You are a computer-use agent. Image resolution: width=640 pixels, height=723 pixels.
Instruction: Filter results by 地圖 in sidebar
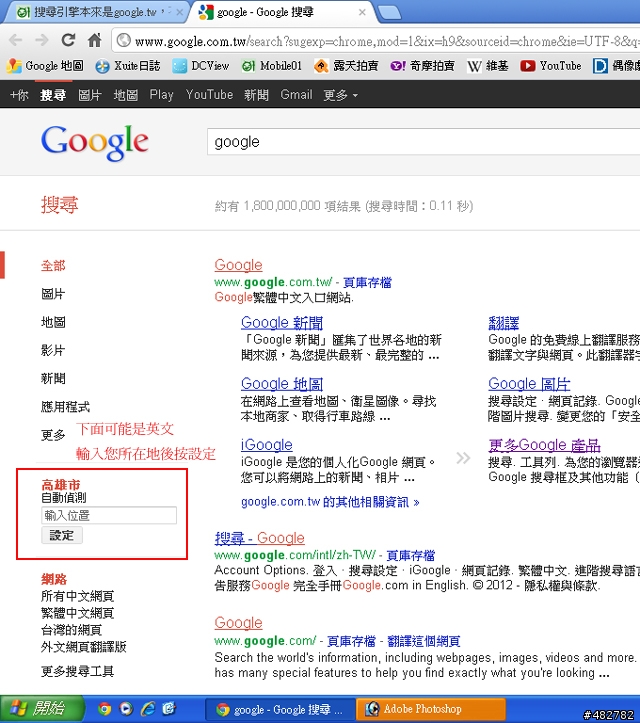[x=53, y=322]
